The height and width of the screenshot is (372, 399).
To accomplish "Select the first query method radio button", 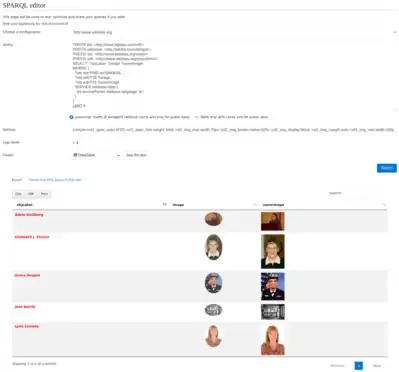I will point(71,117).
